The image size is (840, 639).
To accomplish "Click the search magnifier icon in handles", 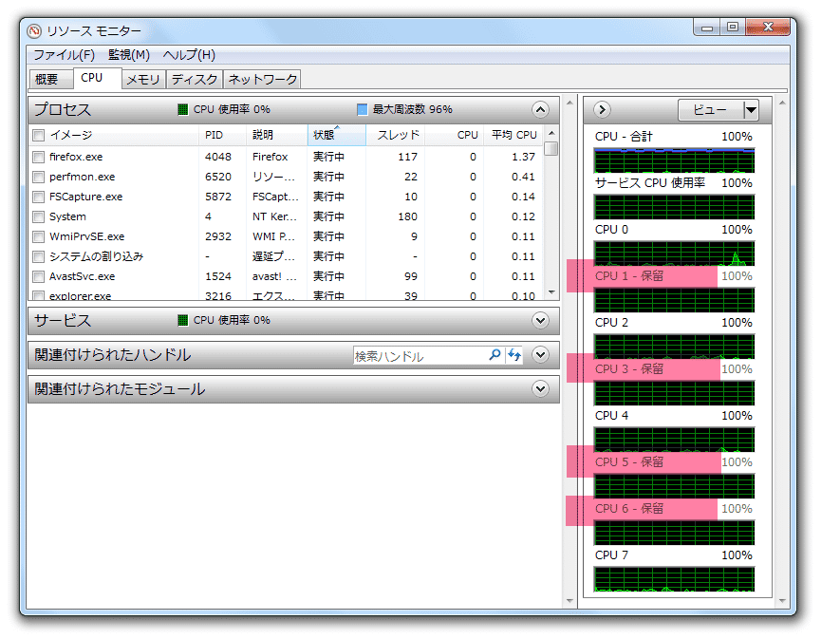I will click(x=495, y=355).
